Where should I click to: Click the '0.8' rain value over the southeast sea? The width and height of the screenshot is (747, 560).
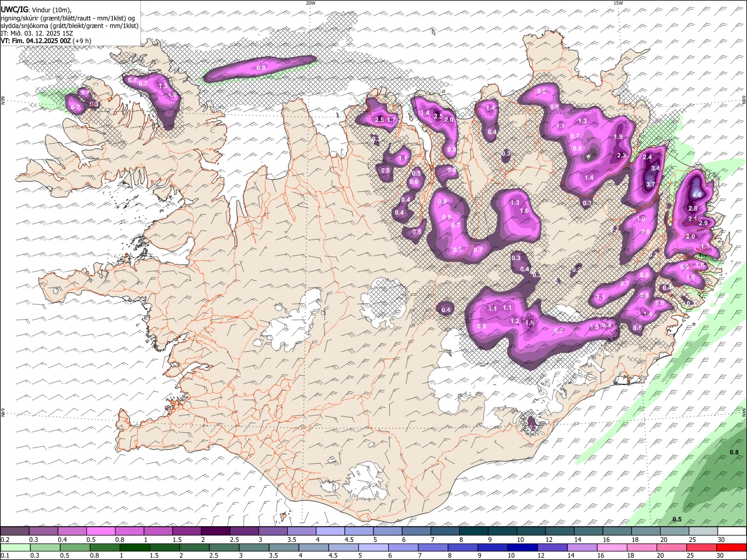click(x=734, y=452)
